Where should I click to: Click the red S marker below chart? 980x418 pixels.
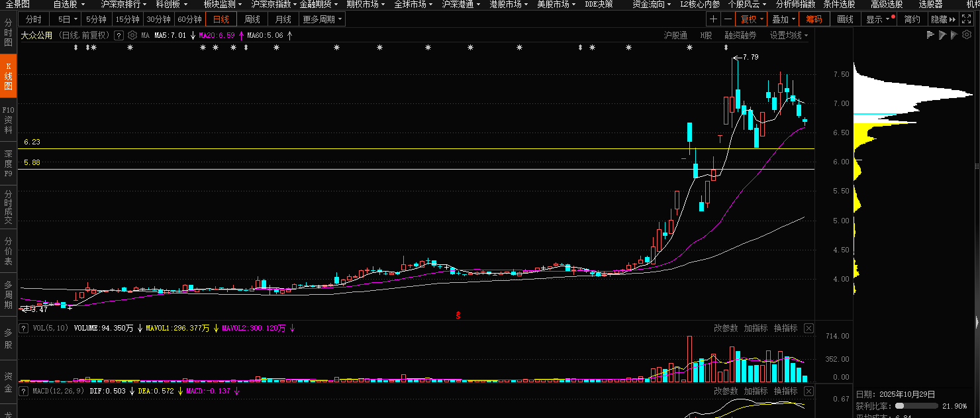(457, 315)
